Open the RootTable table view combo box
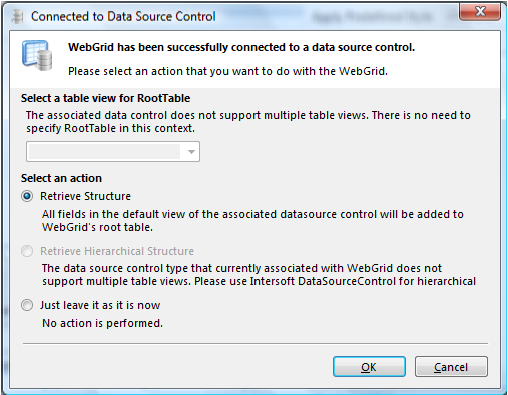508x395 pixels. pyautogui.click(x=113, y=152)
